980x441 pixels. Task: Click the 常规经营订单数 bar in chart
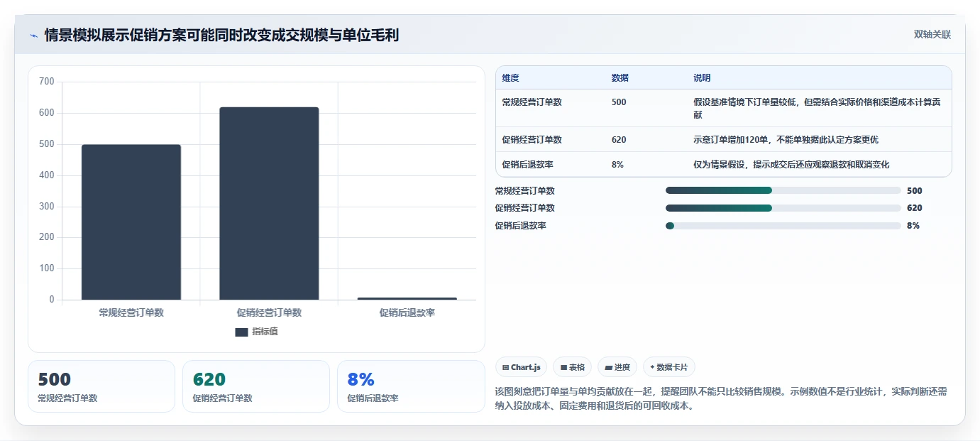(131, 222)
